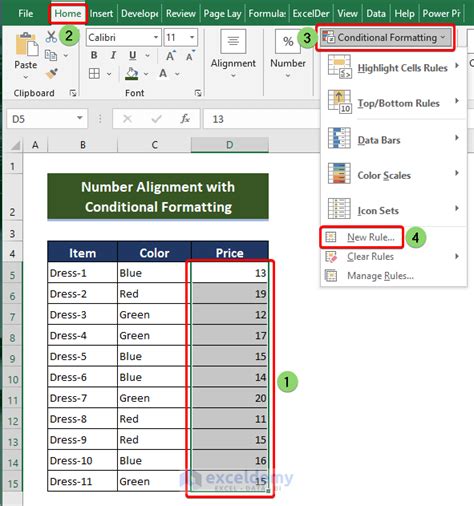This screenshot has height=506, width=474.
Task: Open the File tab
Action: [25, 14]
